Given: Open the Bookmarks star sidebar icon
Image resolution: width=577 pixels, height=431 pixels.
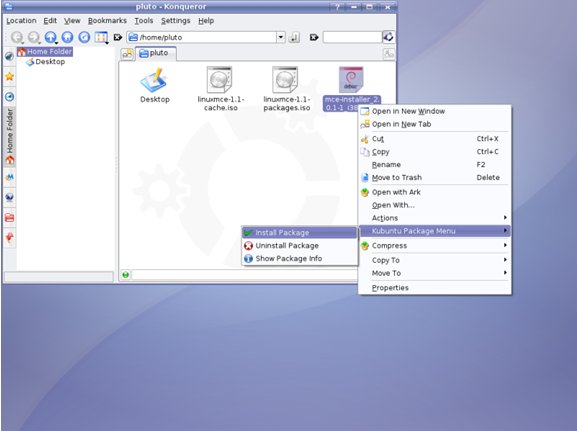Looking at the screenshot, I should [9, 77].
